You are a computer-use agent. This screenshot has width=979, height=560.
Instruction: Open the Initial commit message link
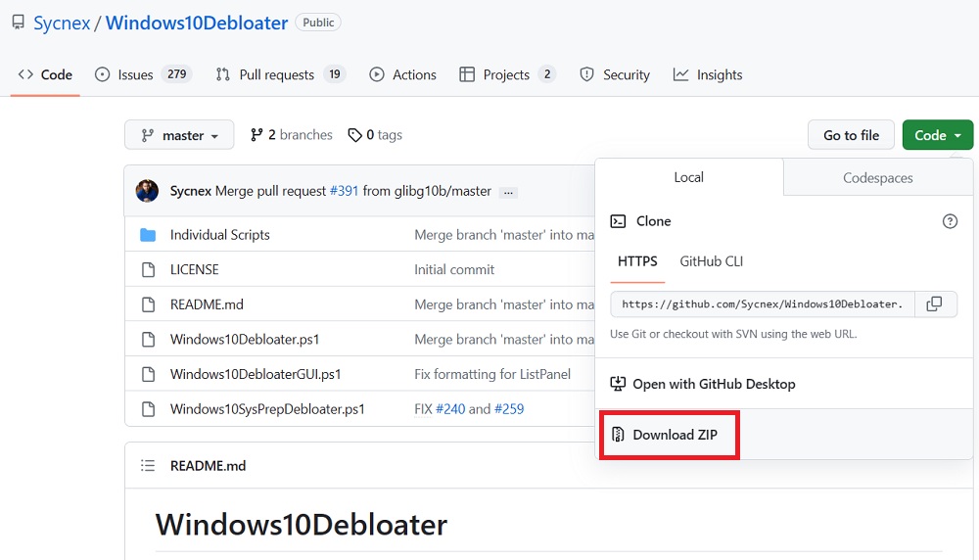[454, 269]
